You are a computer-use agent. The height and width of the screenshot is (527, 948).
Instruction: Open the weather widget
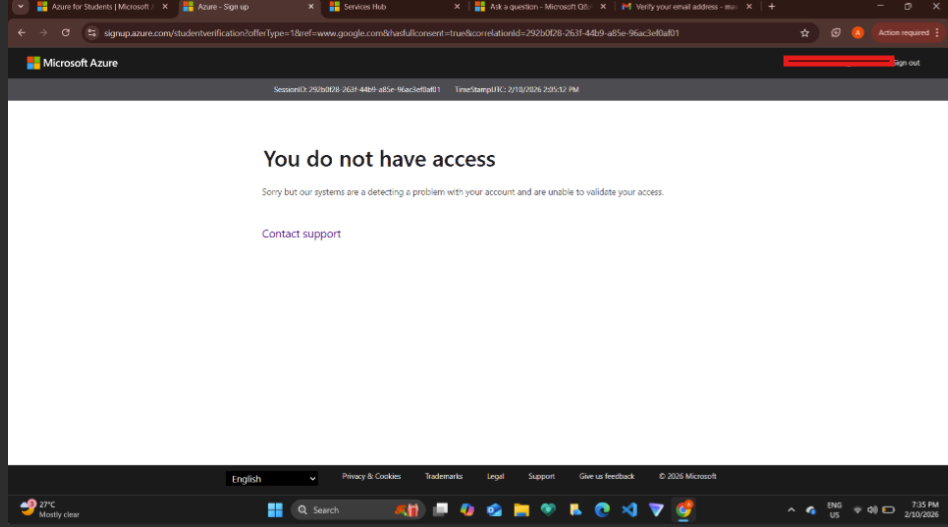(50, 509)
